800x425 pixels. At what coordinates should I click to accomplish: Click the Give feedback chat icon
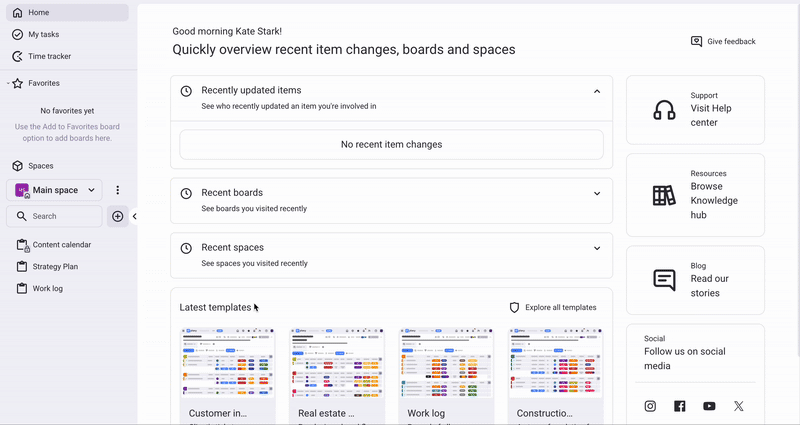(697, 42)
